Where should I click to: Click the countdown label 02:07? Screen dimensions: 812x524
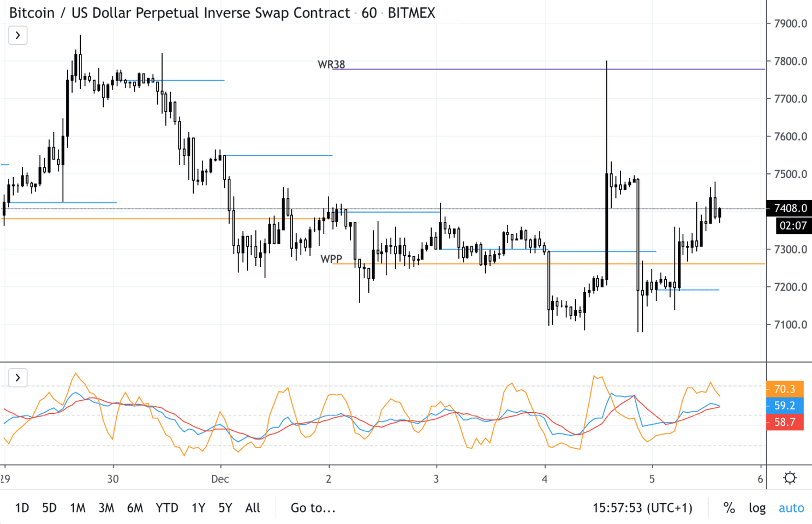[x=793, y=226]
